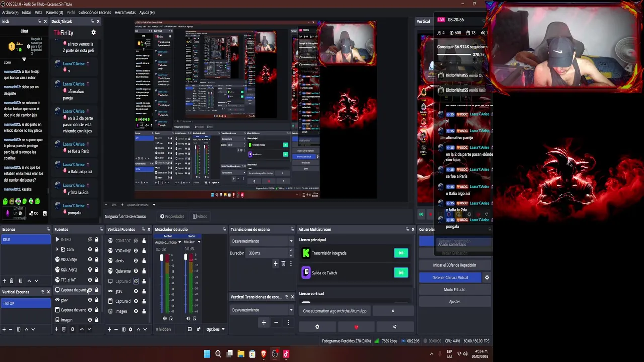Image resolution: width=644 pixels, height=362 pixels.
Task: Open transition three-dot menu in Transiciones de escena
Action: pos(290,264)
